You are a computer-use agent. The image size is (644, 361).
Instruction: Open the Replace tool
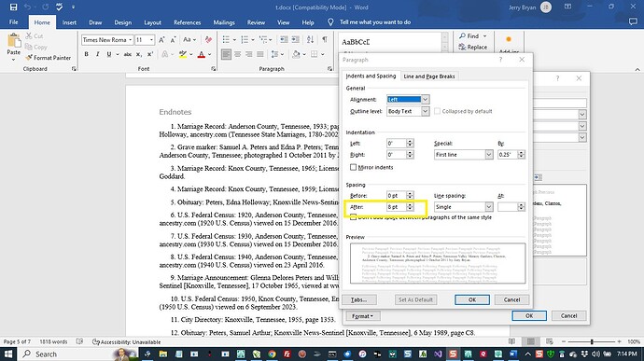[x=472, y=48]
